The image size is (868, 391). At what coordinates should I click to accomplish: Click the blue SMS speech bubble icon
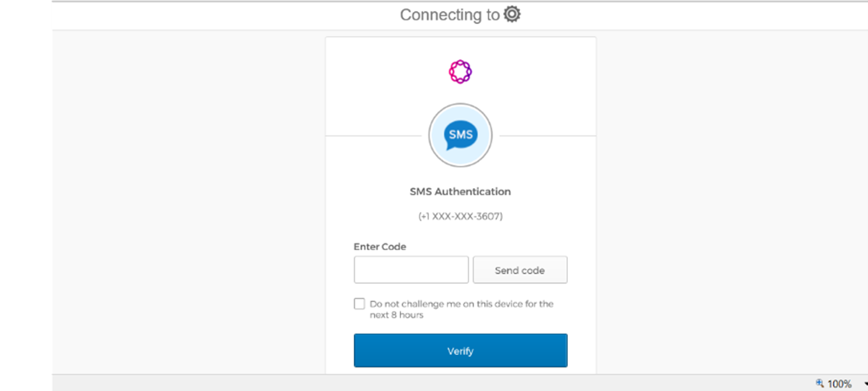coord(460,136)
